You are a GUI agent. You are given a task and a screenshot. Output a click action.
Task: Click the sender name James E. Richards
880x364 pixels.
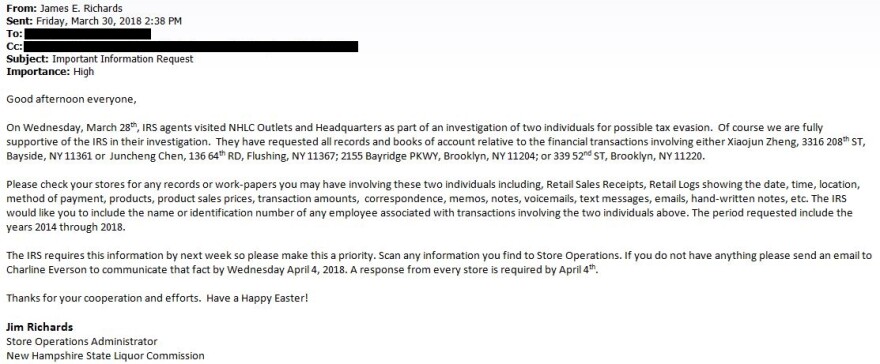pos(81,8)
